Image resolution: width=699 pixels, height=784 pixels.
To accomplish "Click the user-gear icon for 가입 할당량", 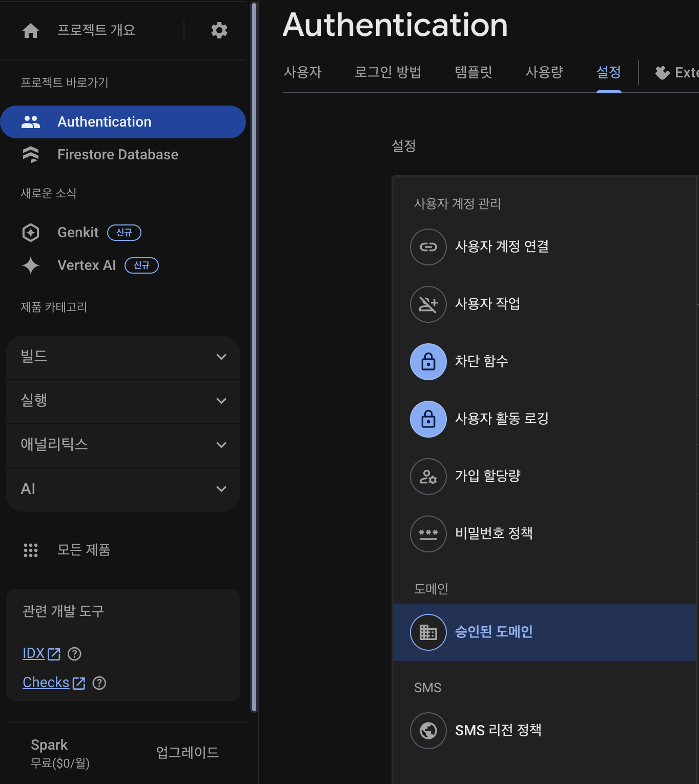I will coord(428,477).
